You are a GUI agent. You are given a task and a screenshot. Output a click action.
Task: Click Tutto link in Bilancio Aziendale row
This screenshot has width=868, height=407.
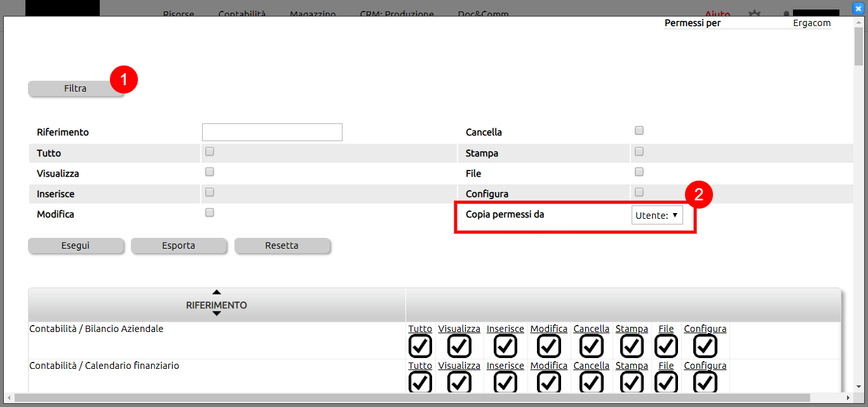pyautogui.click(x=420, y=329)
